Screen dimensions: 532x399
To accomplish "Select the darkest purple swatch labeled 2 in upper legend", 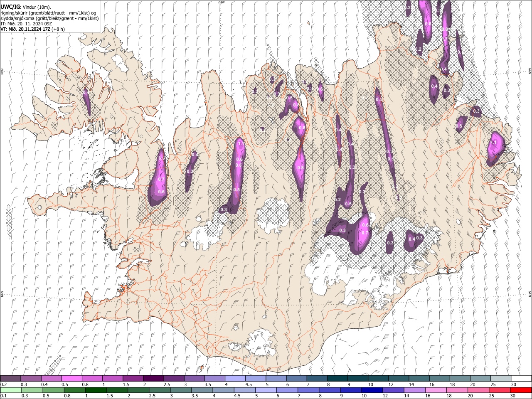I will (x=153, y=378).
